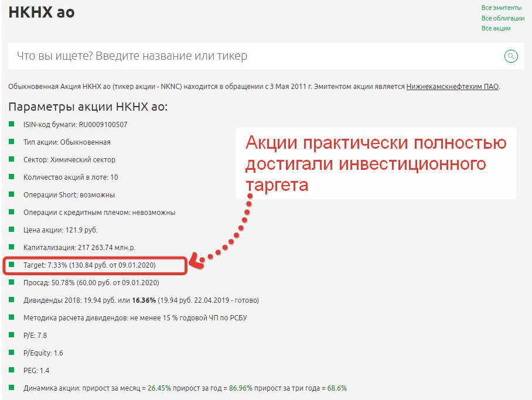Click the red annotation text box
532x400 pixels.
click(x=376, y=163)
